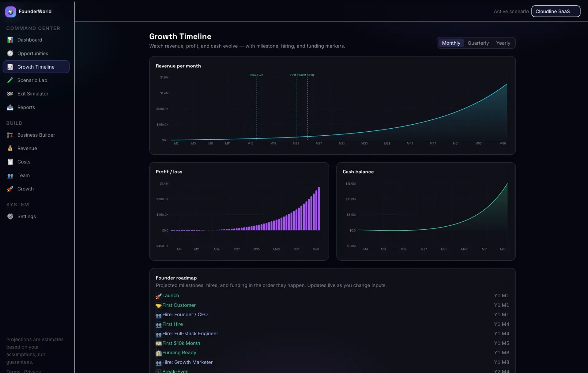Click the FounderWorld globe logo icon
This screenshot has height=373, width=588.
[x=10, y=12]
